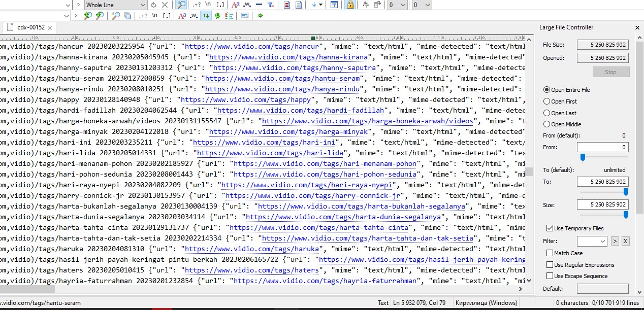Viewport: 644px width, 310px height.
Task: Click the hari-raya-nyepi 20230204082209 text line
Action: (263, 185)
